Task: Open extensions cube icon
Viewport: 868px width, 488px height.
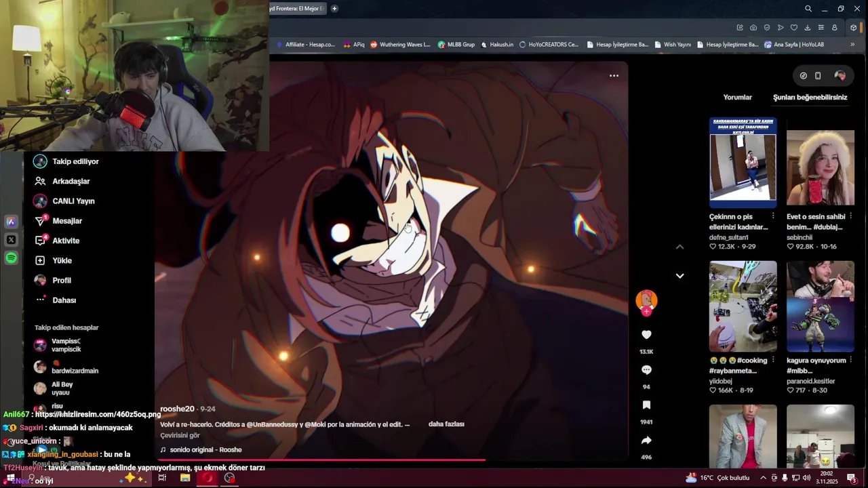Action: click(854, 28)
